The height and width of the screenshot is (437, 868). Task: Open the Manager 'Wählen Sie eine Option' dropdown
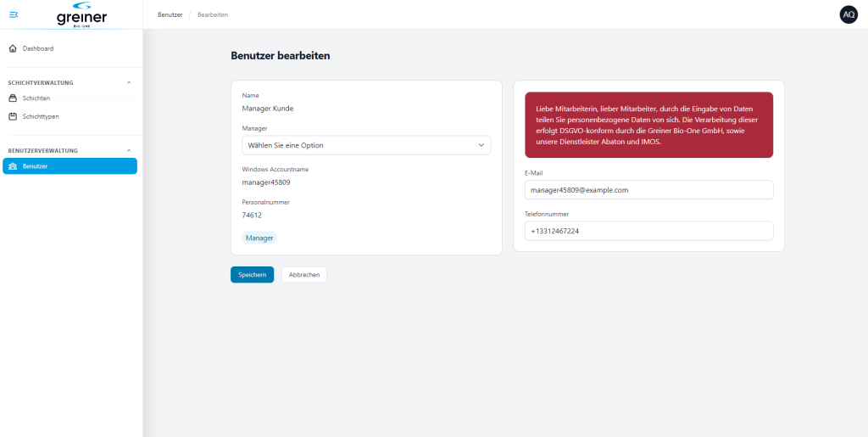point(366,145)
